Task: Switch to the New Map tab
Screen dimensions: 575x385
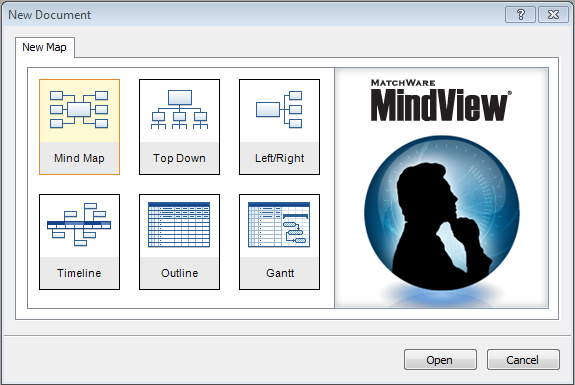Action: pyautogui.click(x=45, y=47)
